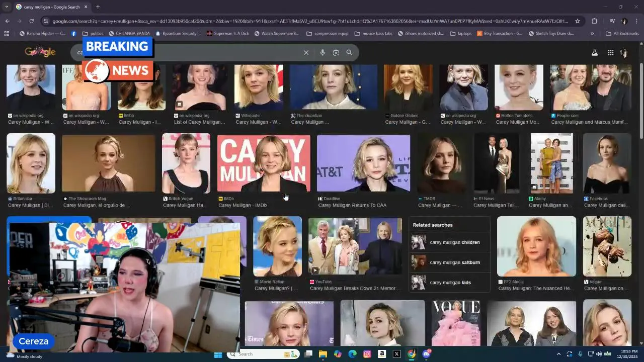Image resolution: width=644 pixels, height=362 pixels.
Task: Click the Windows taskbar Search box
Action: coord(263,354)
